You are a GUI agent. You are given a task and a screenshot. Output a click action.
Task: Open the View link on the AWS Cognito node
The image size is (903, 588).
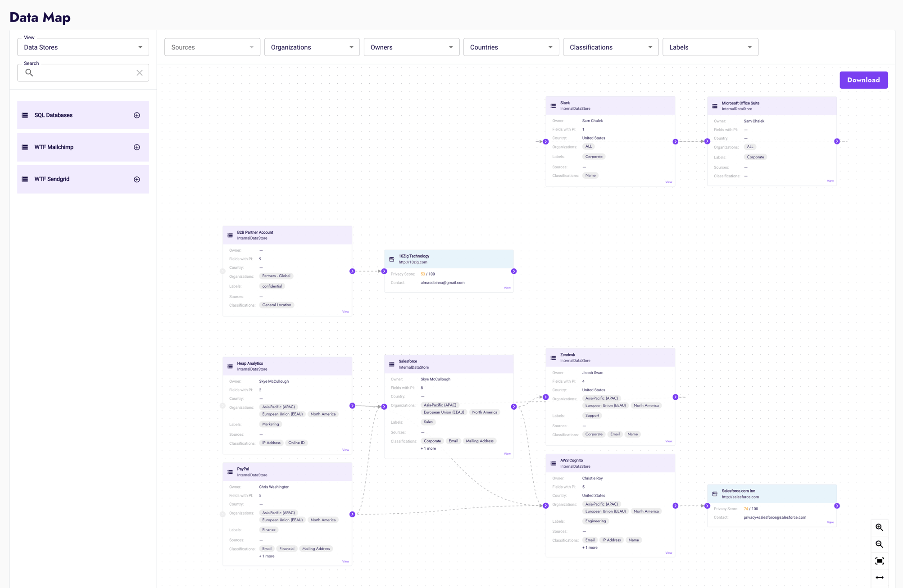point(668,552)
